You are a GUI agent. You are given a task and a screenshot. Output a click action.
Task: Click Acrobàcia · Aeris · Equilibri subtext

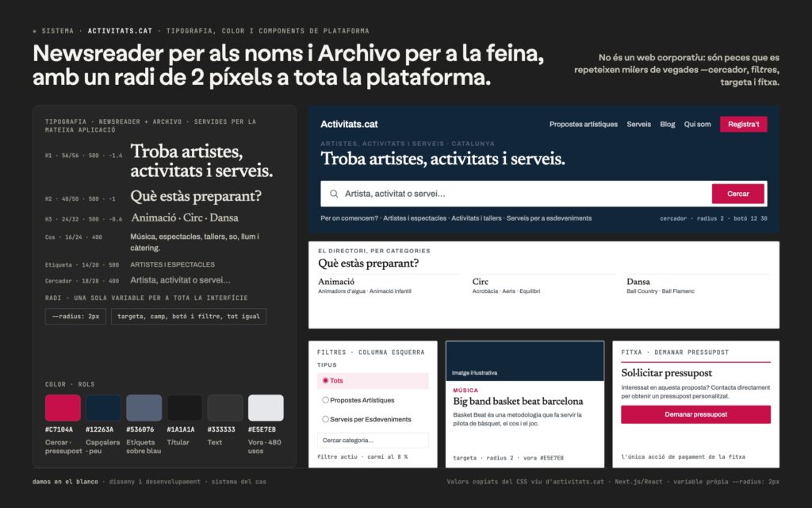[506, 291]
